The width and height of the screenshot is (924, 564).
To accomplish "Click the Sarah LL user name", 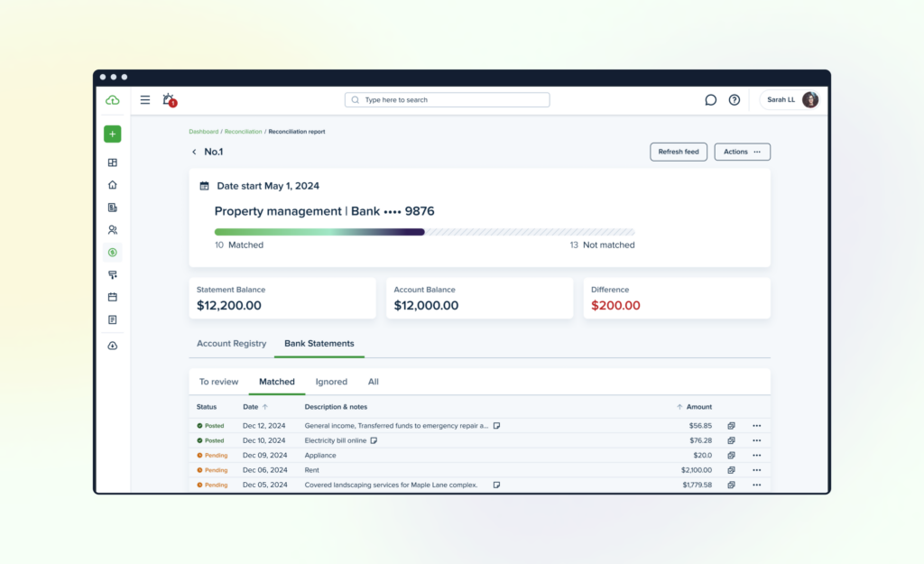I will click(781, 99).
